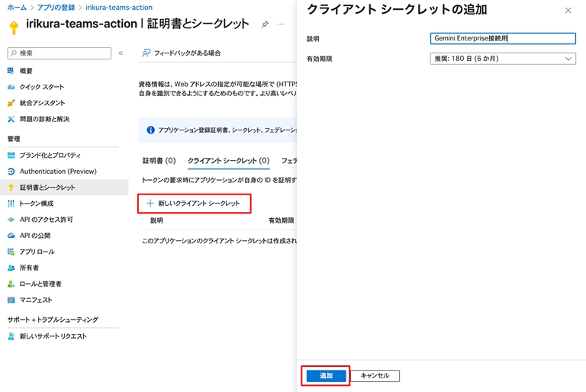Click the 新しいサポート リクエスト person icon
The width and height of the screenshot is (586, 392).
click(11, 336)
